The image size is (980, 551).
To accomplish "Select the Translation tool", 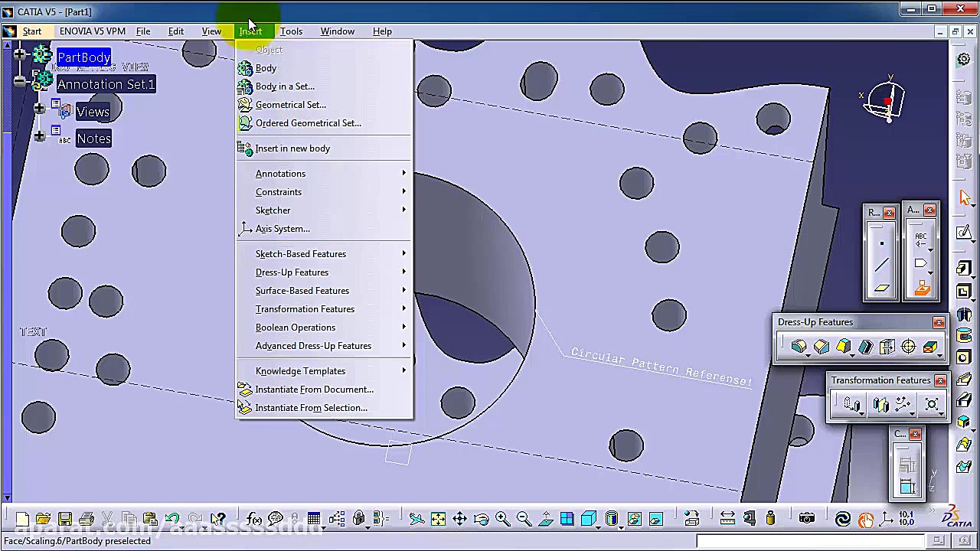I will click(851, 404).
